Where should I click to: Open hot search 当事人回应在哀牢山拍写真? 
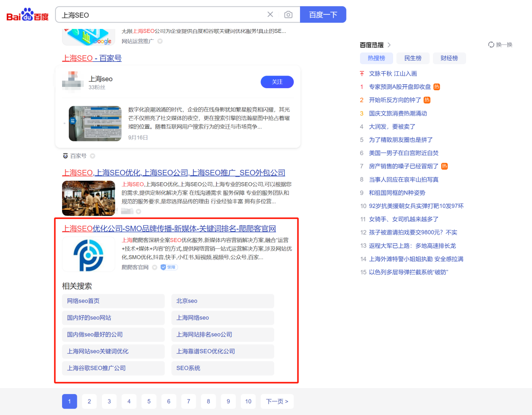(404, 180)
